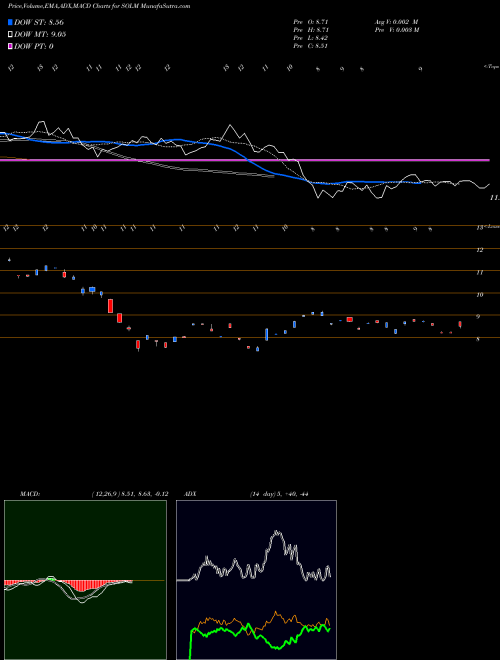Click the 'Pre C: 8.51' close value
Viewport: 500px width, 660px height.
[x=311, y=46]
